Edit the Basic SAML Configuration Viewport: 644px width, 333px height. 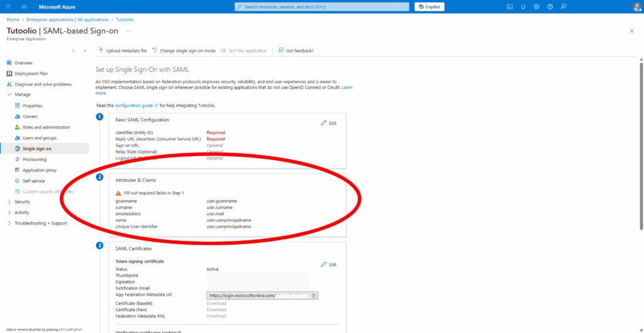pyautogui.click(x=329, y=123)
